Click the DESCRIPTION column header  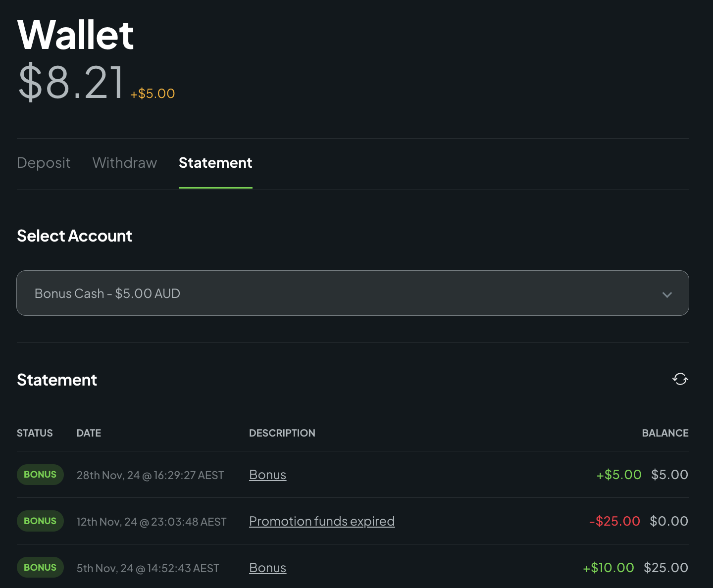(x=282, y=433)
